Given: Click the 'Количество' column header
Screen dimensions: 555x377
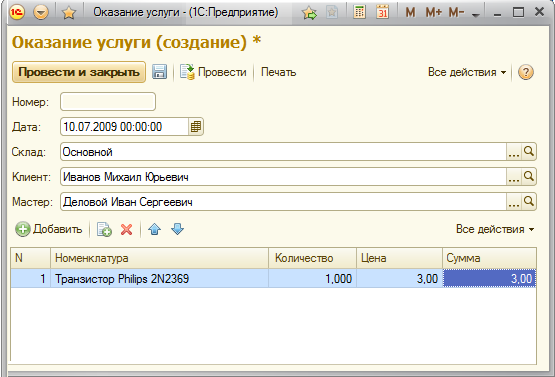Looking at the screenshot, I should (313, 258).
